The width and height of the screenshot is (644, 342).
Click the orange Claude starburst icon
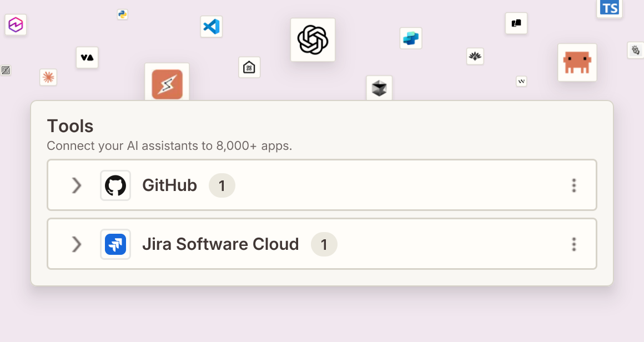48,77
